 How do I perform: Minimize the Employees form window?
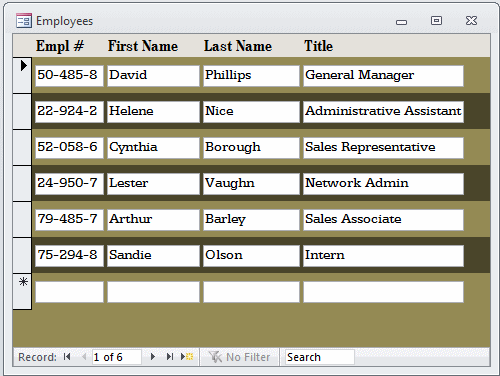[x=401, y=22]
